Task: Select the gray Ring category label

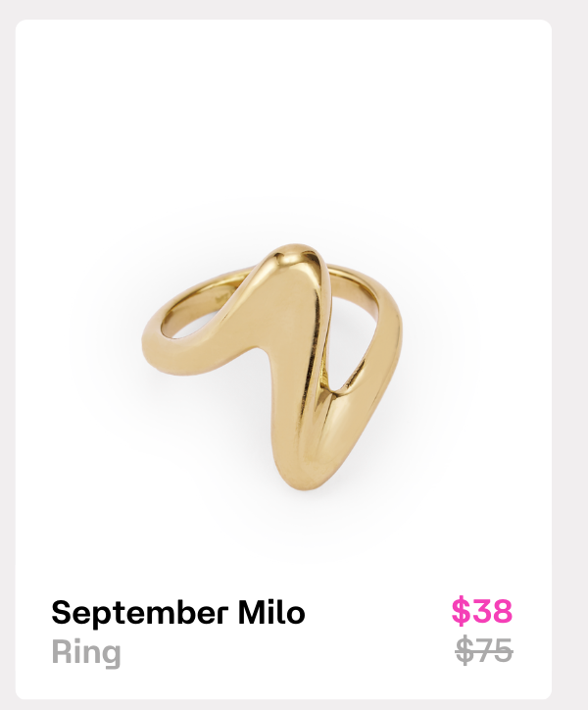Action: 86,652
